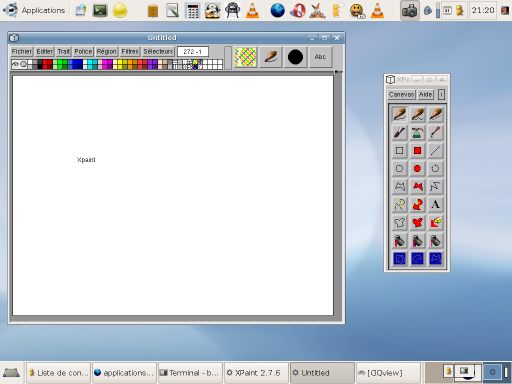The width and height of the screenshot is (512, 384).
Task: Select the filled red polygon tool
Action: click(417, 186)
